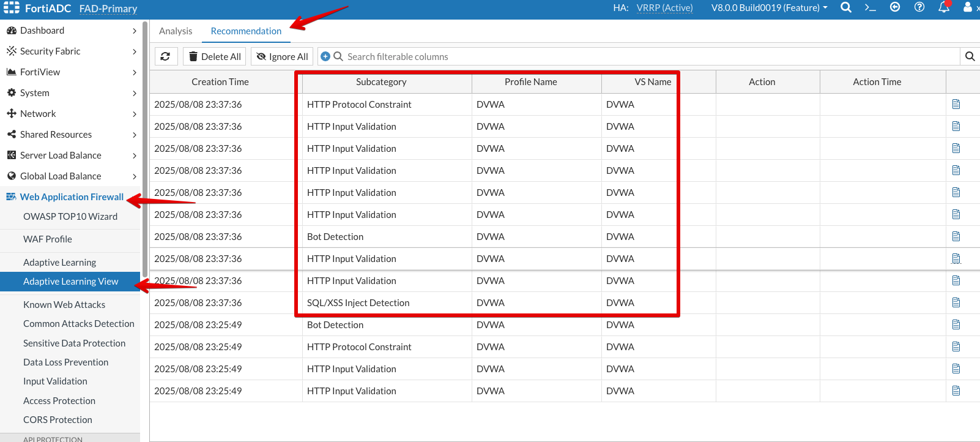Click the refresh icon button
The height and width of the screenshot is (442, 980).
click(165, 56)
